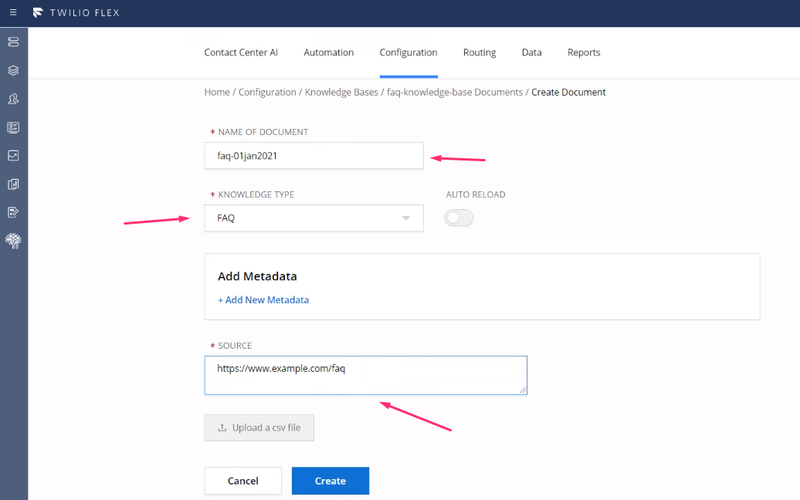
Task: Open the checklist sidebar icon
Action: (13, 128)
